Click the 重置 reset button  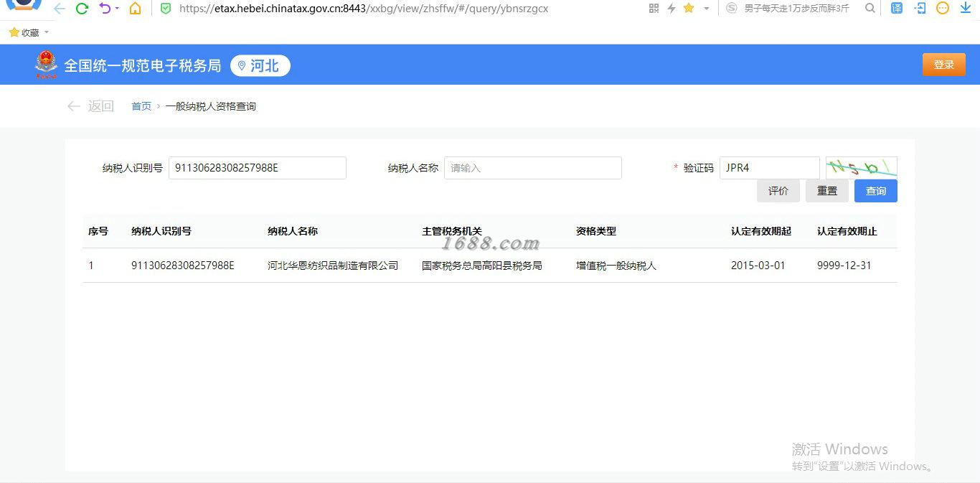pyautogui.click(x=827, y=191)
